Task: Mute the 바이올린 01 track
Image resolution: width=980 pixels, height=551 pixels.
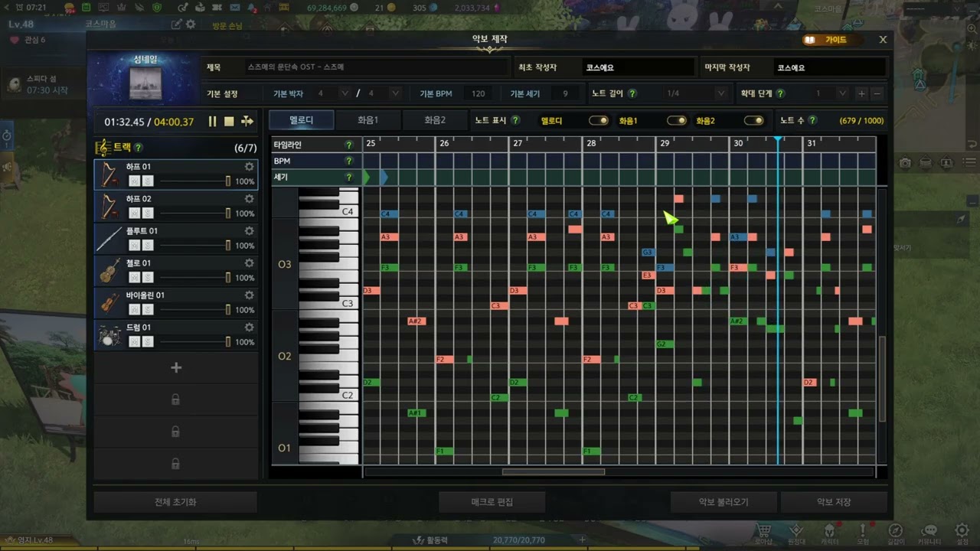Action: [x=134, y=310]
